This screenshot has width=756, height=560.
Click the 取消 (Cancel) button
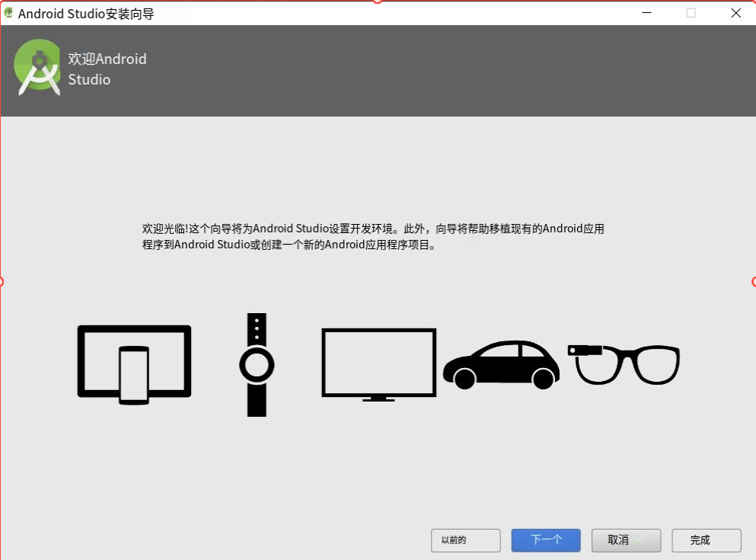coord(627,540)
